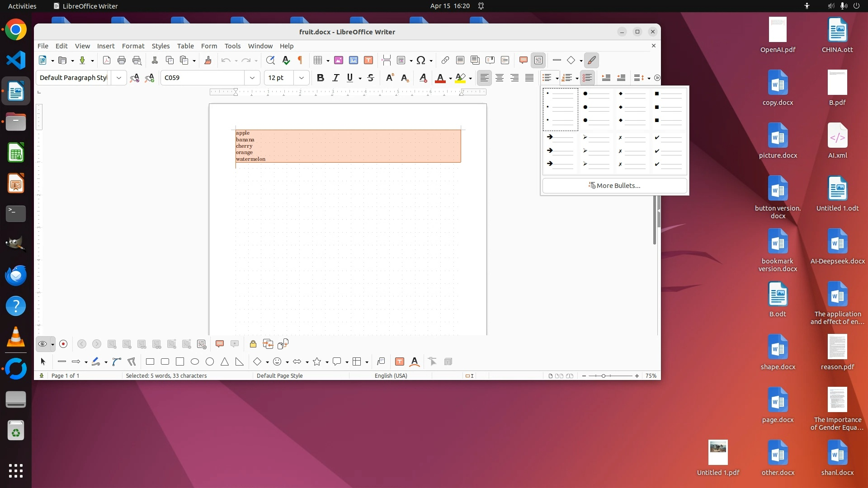868x488 pixels.
Task: Choose the checkmark bullet style
Action: pyautogui.click(x=668, y=151)
